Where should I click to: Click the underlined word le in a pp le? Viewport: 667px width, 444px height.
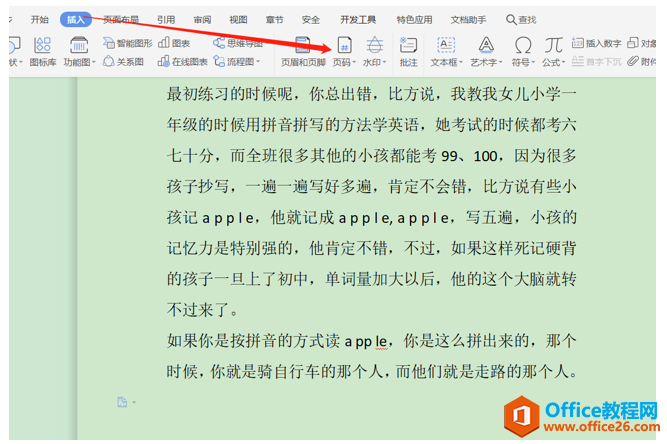pyautogui.click(x=382, y=342)
